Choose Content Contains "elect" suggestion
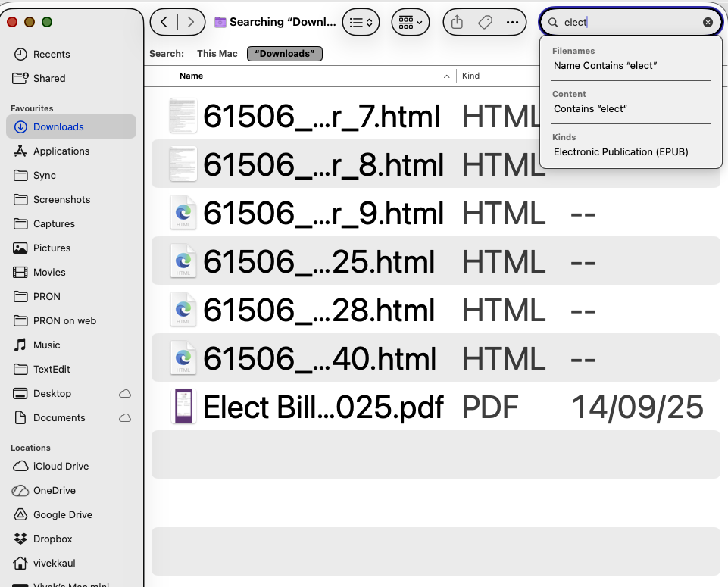 pos(590,108)
